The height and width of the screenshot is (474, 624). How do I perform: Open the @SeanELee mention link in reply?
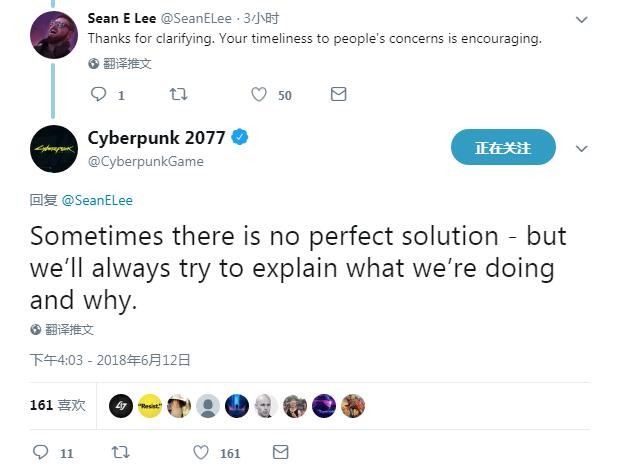(97, 200)
